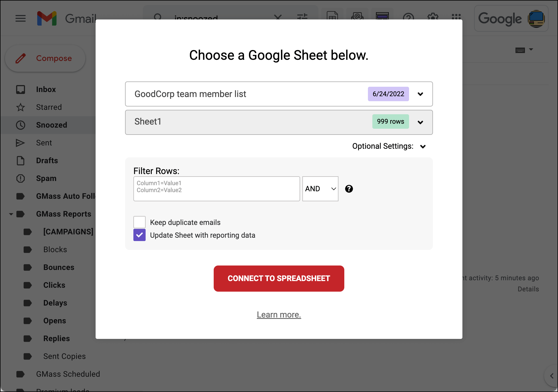Viewport: 558px width, 392px height.
Task: Open the Learn more link
Action: (x=279, y=315)
